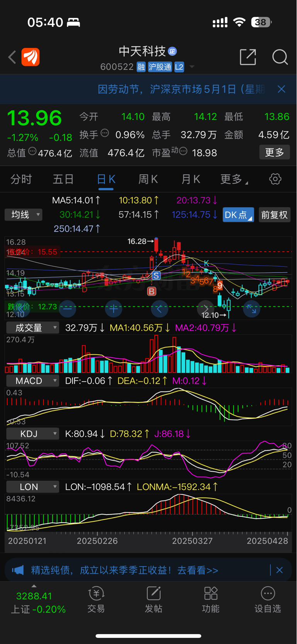Viewport: 297px width, 644px height.
Task: Tap the 跌停价 12.73 label
Action: (x=32, y=307)
